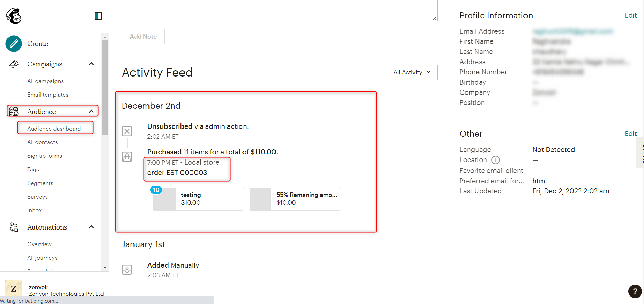Navigate to Signup forms
The height and width of the screenshot is (304, 644).
(44, 156)
